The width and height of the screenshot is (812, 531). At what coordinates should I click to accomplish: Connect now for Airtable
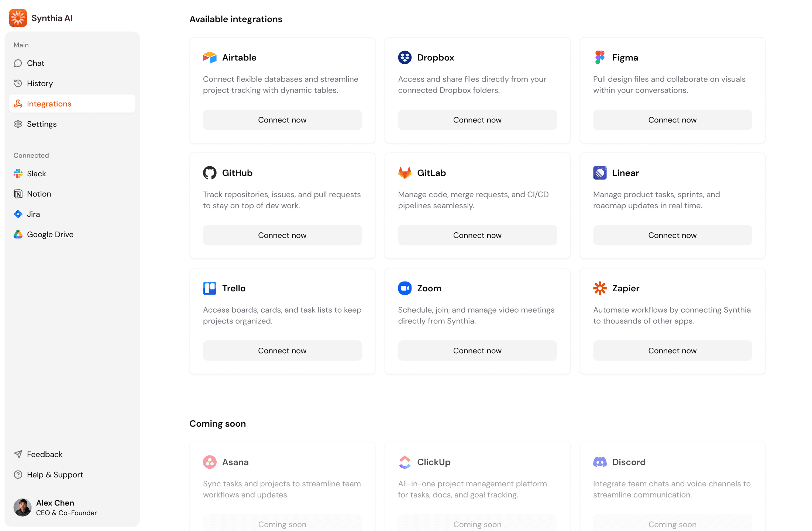[x=282, y=119]
